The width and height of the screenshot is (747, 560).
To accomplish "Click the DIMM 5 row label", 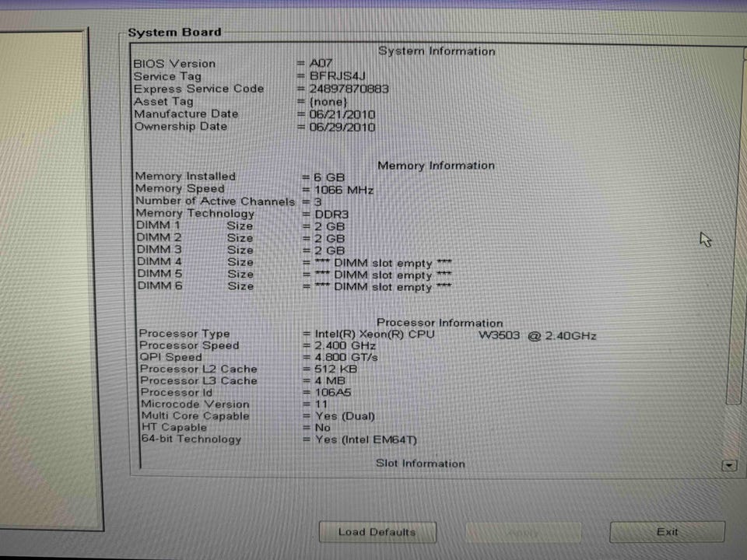I will click(160, 274).
